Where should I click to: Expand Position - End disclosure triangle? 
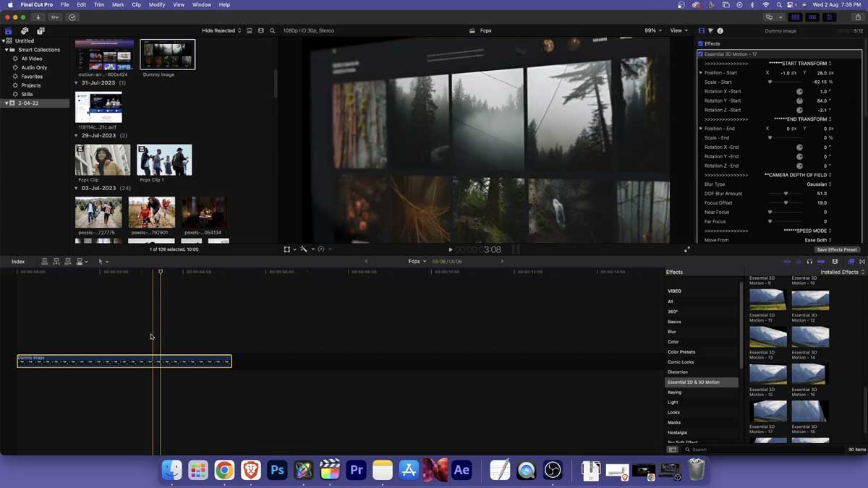pyautogui.click(x=701, y=129)
